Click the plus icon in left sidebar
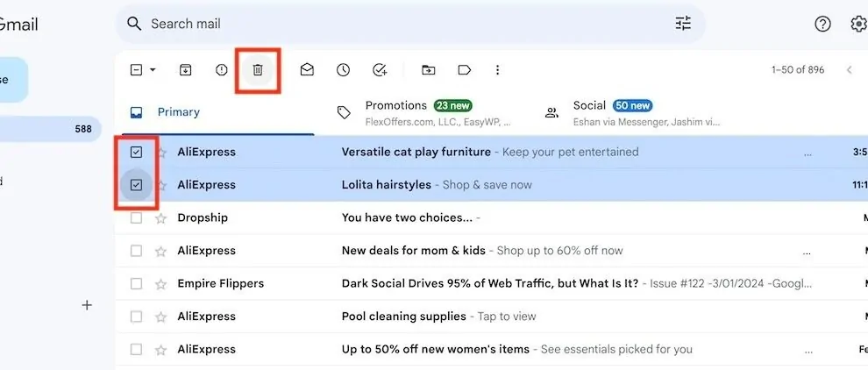The height and width of the screenshot is (370, 868). click(x=87, y=305)
